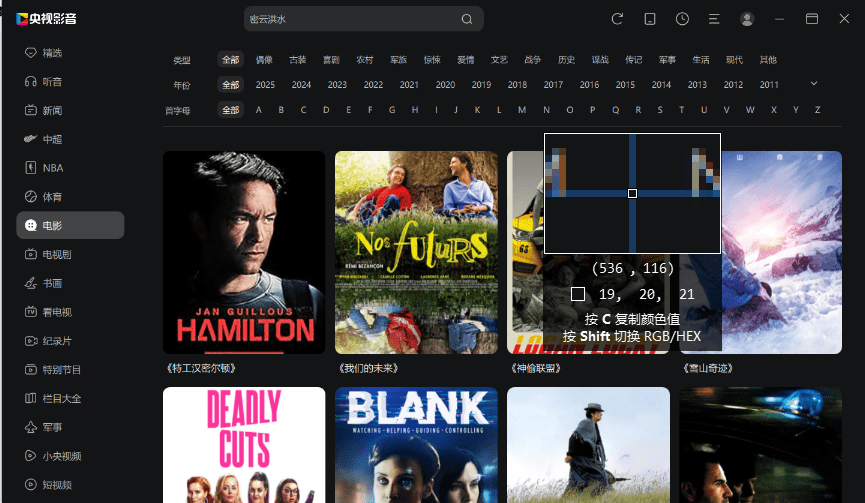
Task: Open the NBA section in sidebar
Action: [52, 168]
